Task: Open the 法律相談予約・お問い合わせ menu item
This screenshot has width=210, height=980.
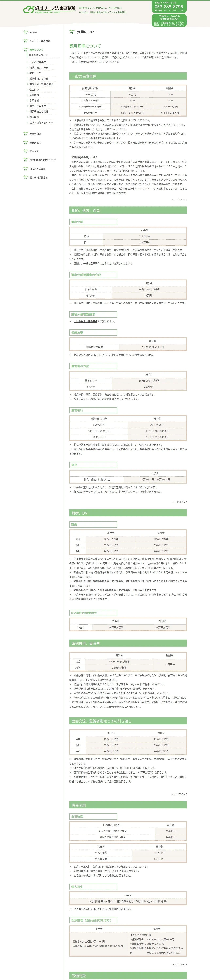Action: (43, 160)
